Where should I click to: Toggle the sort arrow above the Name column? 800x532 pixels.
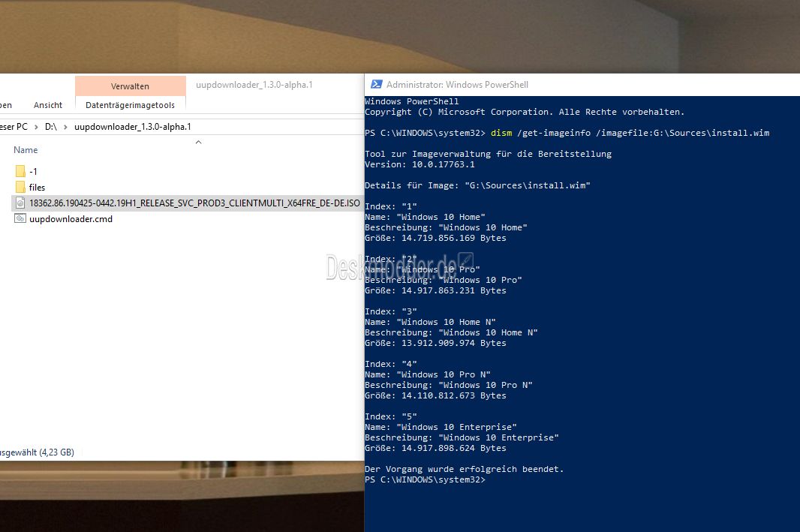198,142
